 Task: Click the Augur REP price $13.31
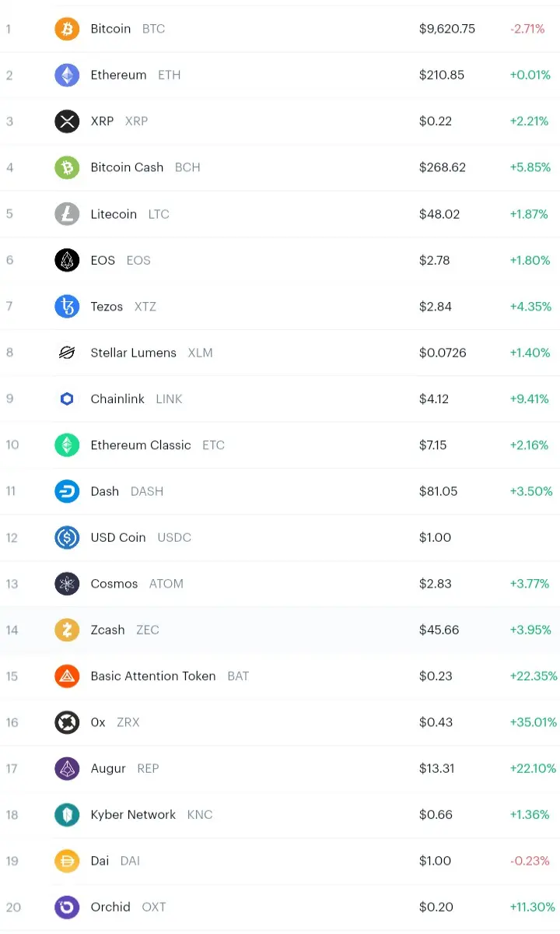pos(437,768)
